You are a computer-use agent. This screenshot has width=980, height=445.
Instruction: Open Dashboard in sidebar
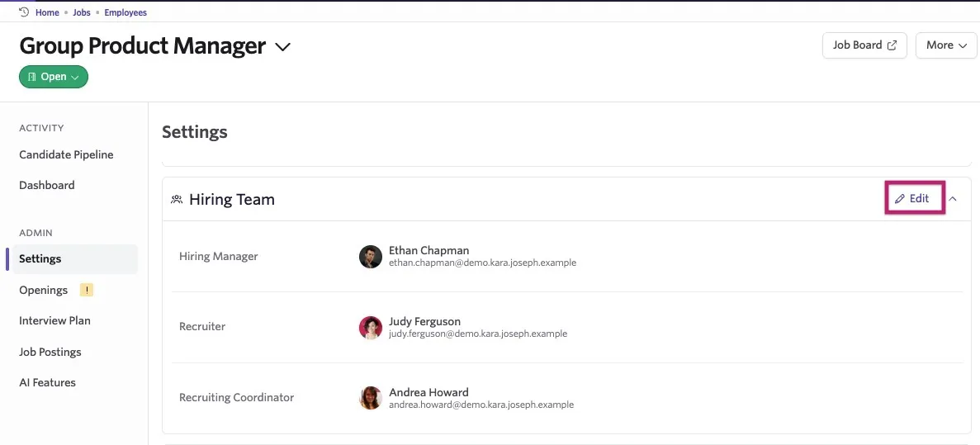[47, 185]
